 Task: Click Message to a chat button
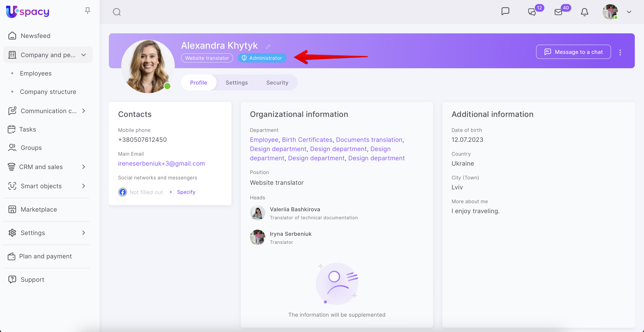(x=573, y=52)
